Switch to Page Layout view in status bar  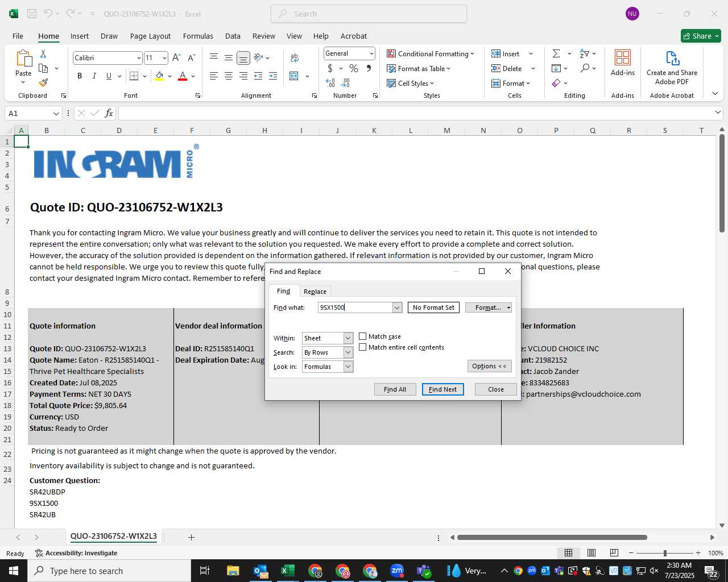point(591,552)
